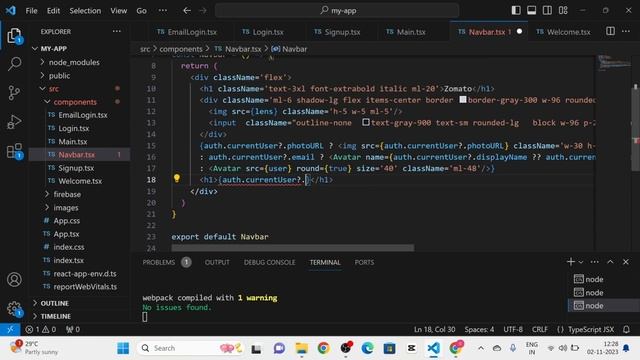This screenshot has height=360, width=640.
Task: Open notifications bell in status bar
Action: point(627,329)
